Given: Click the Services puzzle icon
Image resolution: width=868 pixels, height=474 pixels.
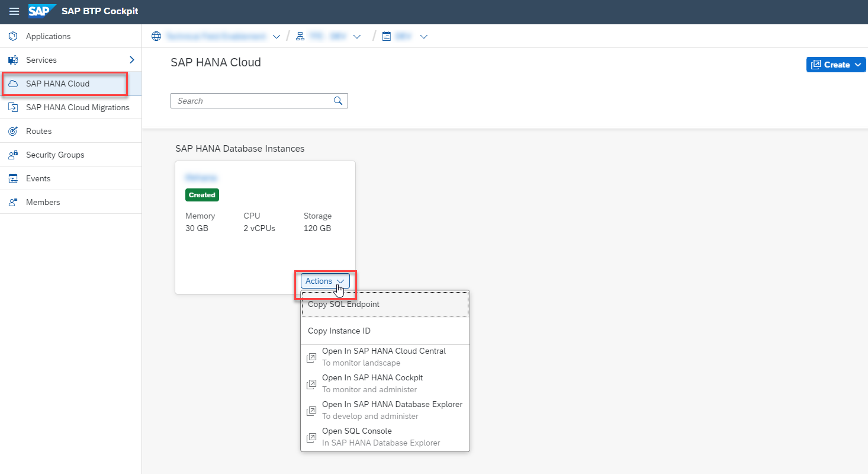Looking at the screenshot, I should 13,60.
